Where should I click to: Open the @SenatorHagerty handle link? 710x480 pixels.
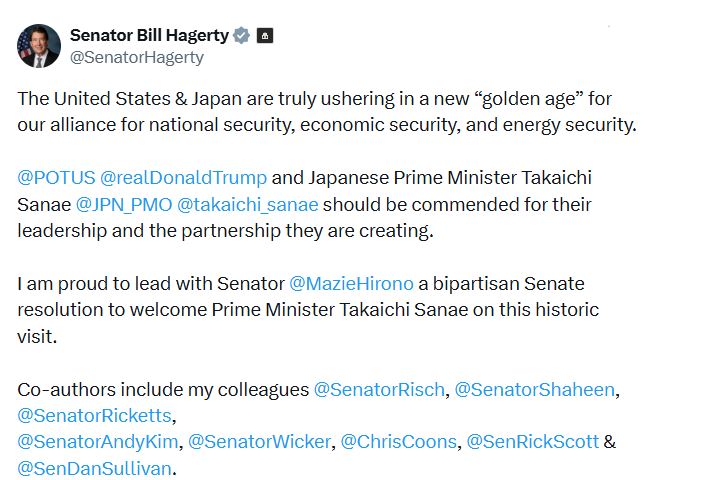pyautogui.click(x=136, y=57)
